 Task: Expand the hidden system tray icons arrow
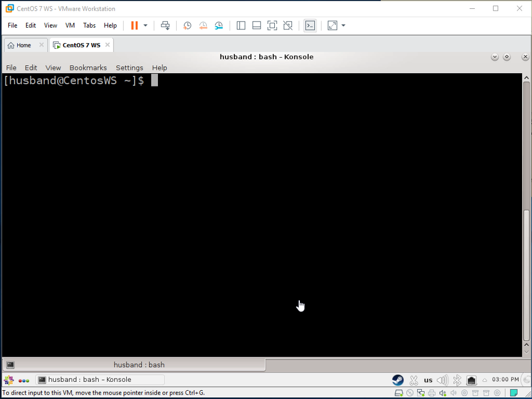point(485,380)
